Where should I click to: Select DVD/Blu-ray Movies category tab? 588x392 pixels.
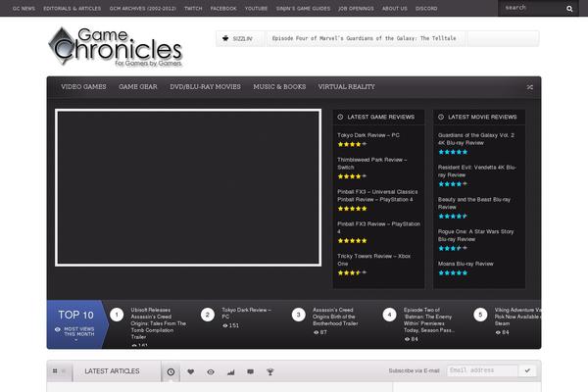205,86
